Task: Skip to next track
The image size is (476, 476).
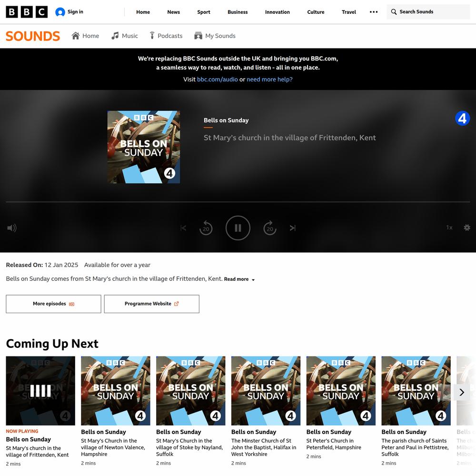Action: pos(292,228)
